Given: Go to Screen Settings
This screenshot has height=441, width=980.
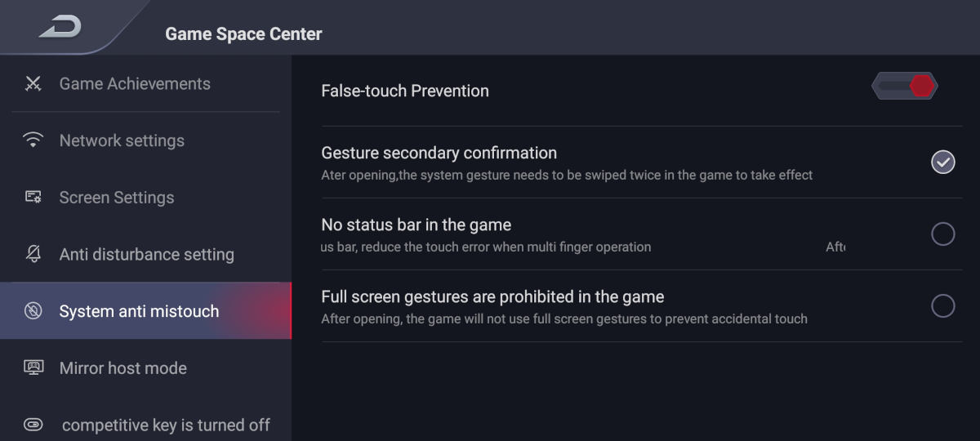Looking at the screenshot, I should pyautogui.click(x=117, y=198).
